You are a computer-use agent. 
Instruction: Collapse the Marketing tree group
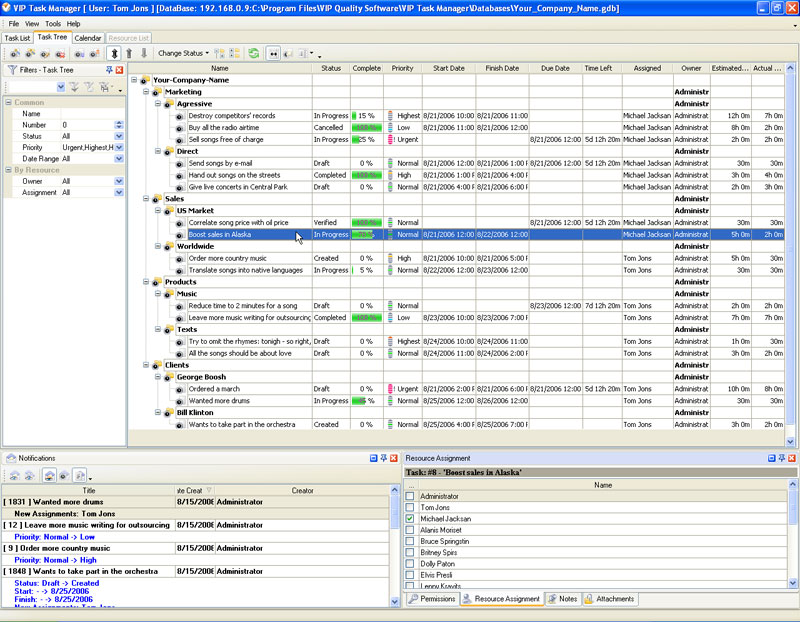coord(146,92)
